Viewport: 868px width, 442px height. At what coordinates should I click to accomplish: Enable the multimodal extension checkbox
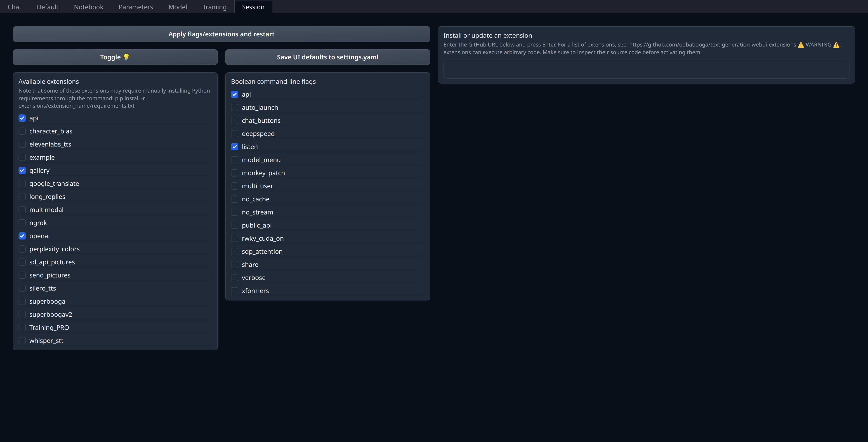tap(21, 210)
